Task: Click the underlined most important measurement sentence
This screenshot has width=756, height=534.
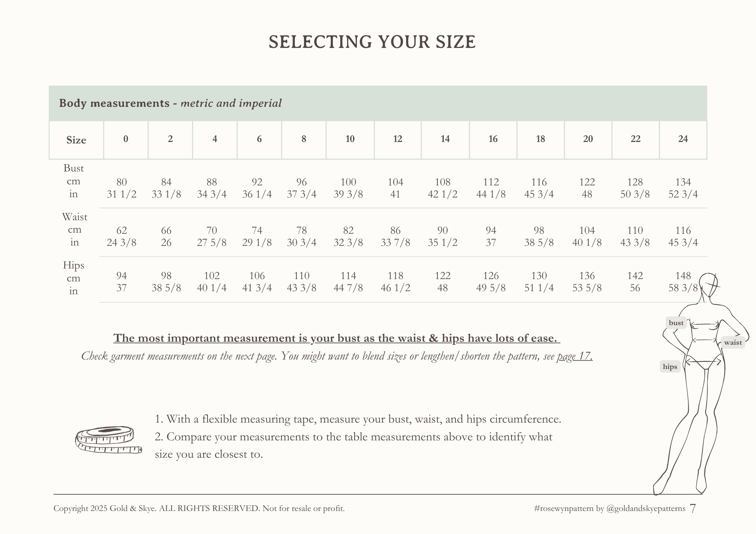Action: tap(336, 338)
